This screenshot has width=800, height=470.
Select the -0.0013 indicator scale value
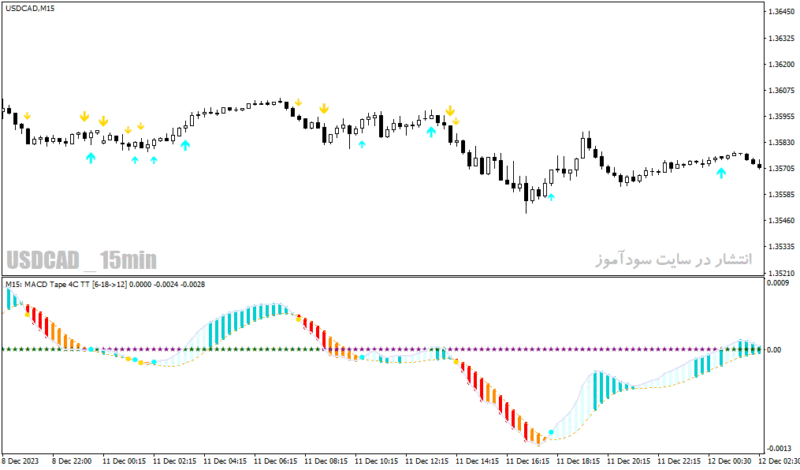point(779,448)
